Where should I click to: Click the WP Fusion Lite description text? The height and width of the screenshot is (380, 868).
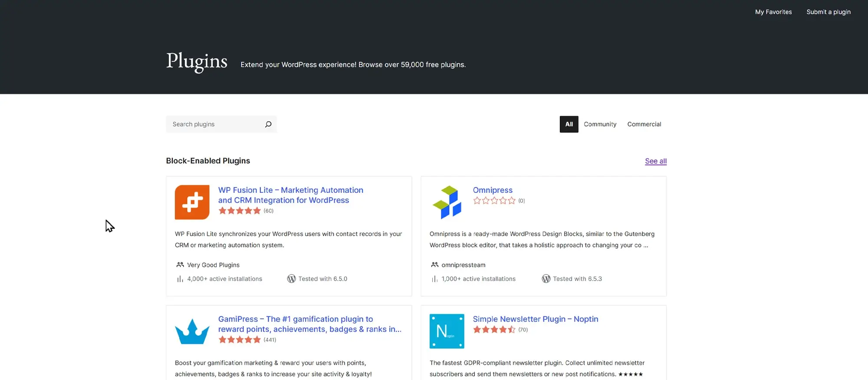point(289,239)
